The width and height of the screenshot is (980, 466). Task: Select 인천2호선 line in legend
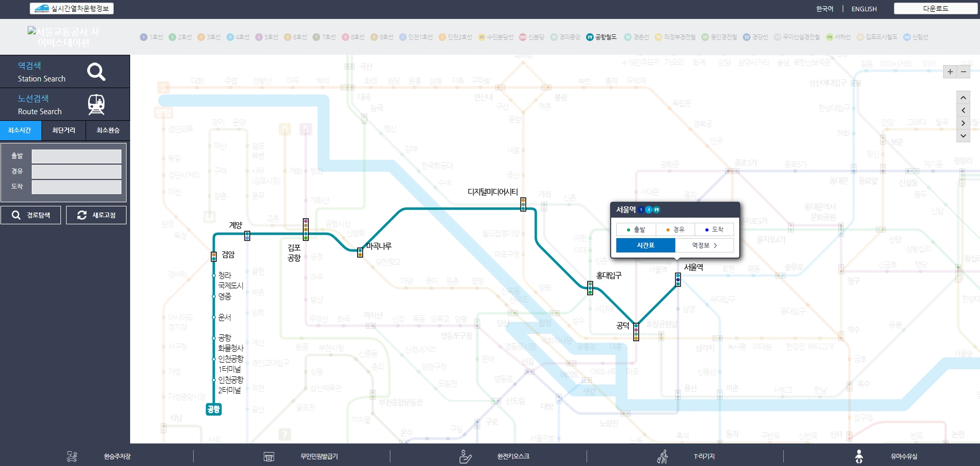coord(455,37)
